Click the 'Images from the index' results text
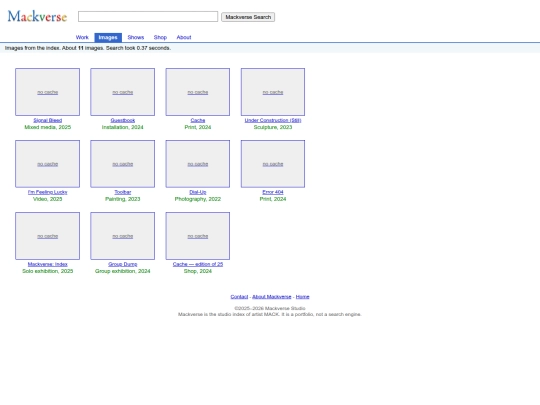This screenshot has height=405, width=540. [x=88, y=48]
